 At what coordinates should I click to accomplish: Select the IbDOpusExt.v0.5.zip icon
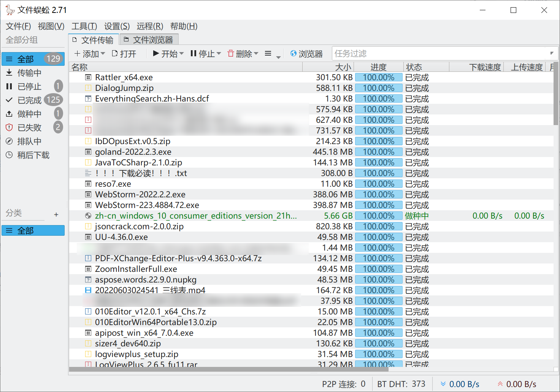click(x=88, y=141)
